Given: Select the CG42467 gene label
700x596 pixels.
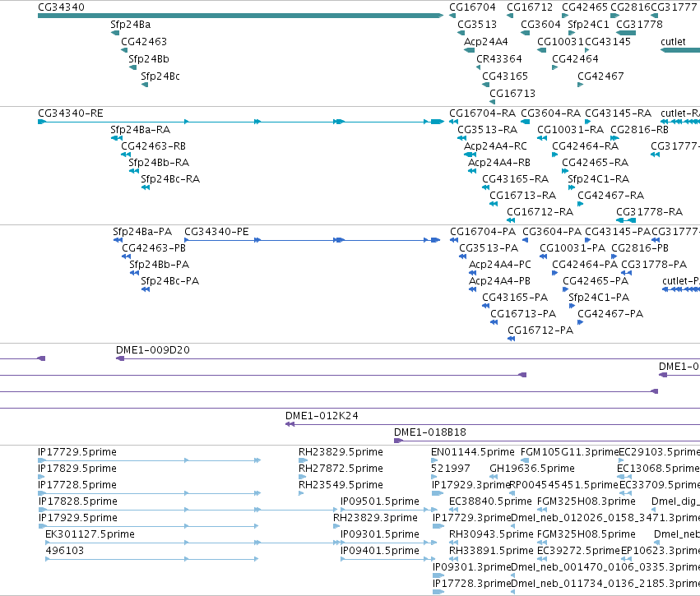Looking at the screenshot, I should (x=600, y=76).
